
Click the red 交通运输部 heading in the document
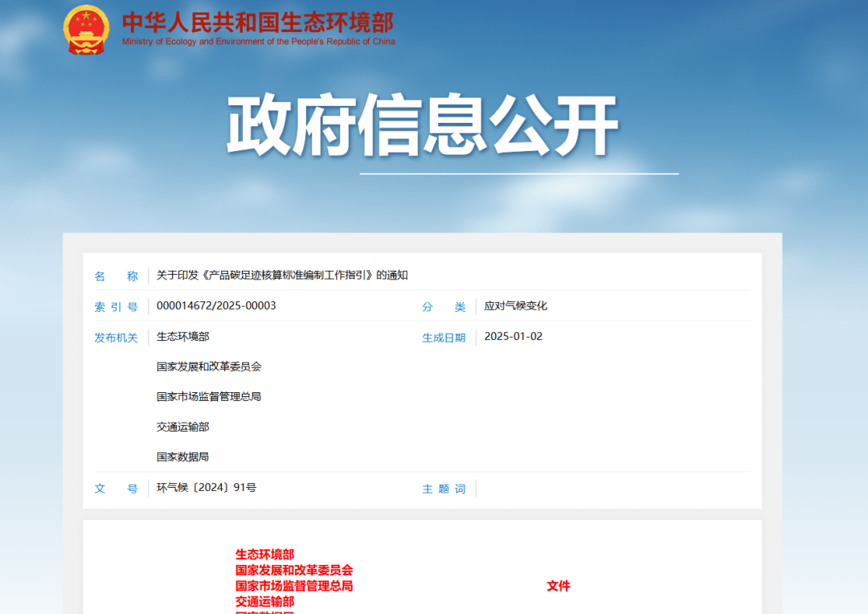click(264, 601)
